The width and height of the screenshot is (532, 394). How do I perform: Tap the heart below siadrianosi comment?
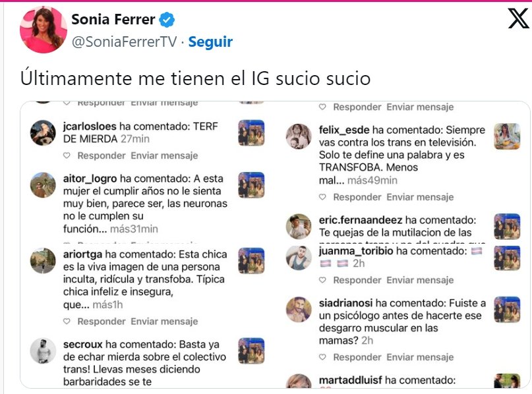pyautogui.click(x=322, y=357)
